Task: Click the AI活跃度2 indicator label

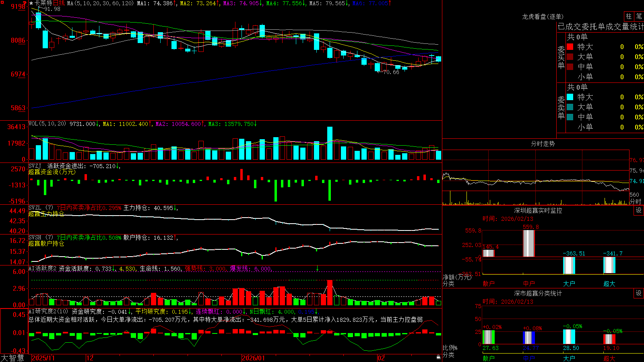Action: [43, 268]
